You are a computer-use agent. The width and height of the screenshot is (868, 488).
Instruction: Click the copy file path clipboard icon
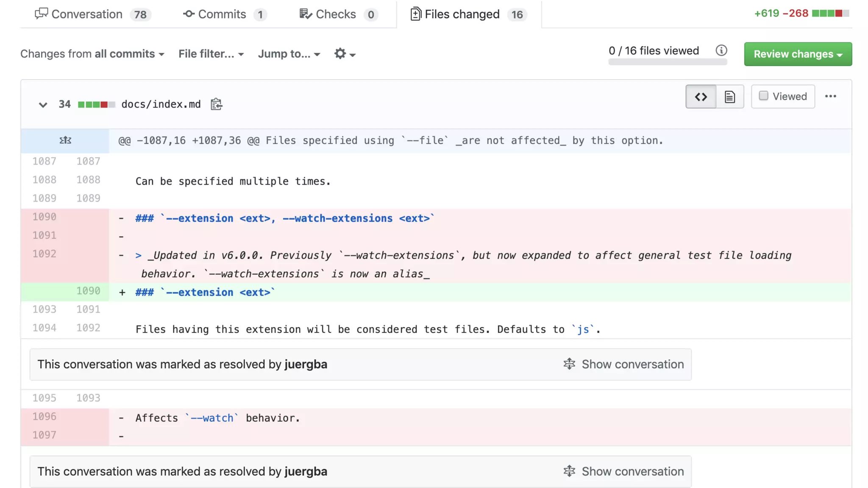pos(216,104)
